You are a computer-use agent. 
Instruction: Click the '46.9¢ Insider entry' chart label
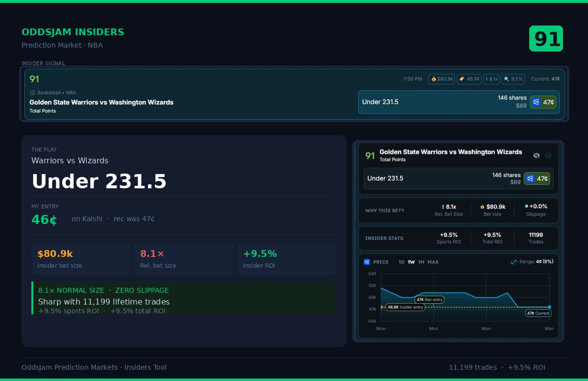pyautogui.click(x=405, y=307)
